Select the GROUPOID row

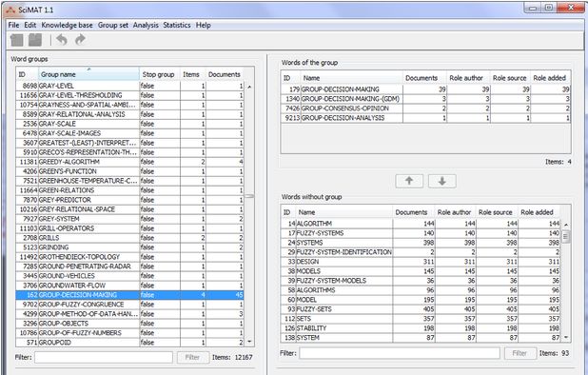(x=129, y=343)
